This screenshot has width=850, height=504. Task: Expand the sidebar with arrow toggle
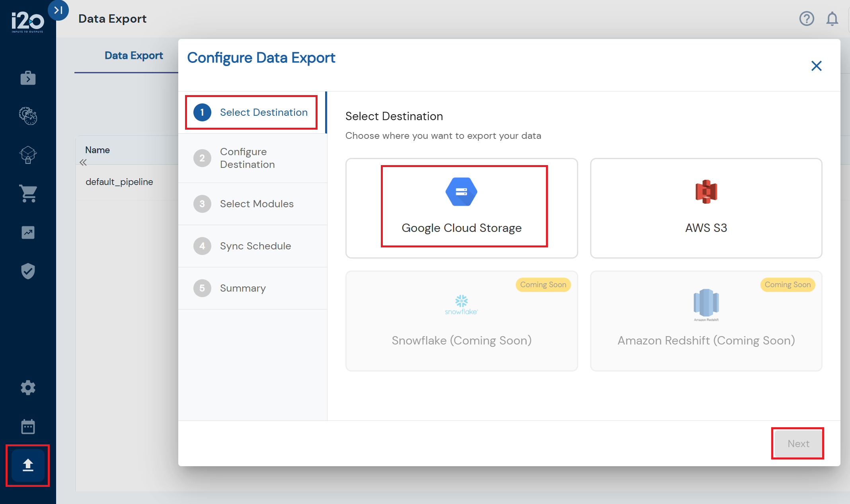click(58, 10)
